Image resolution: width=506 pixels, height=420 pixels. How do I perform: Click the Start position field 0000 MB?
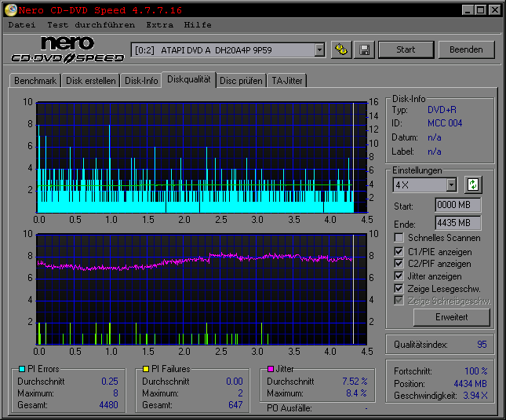coord(458,205)
